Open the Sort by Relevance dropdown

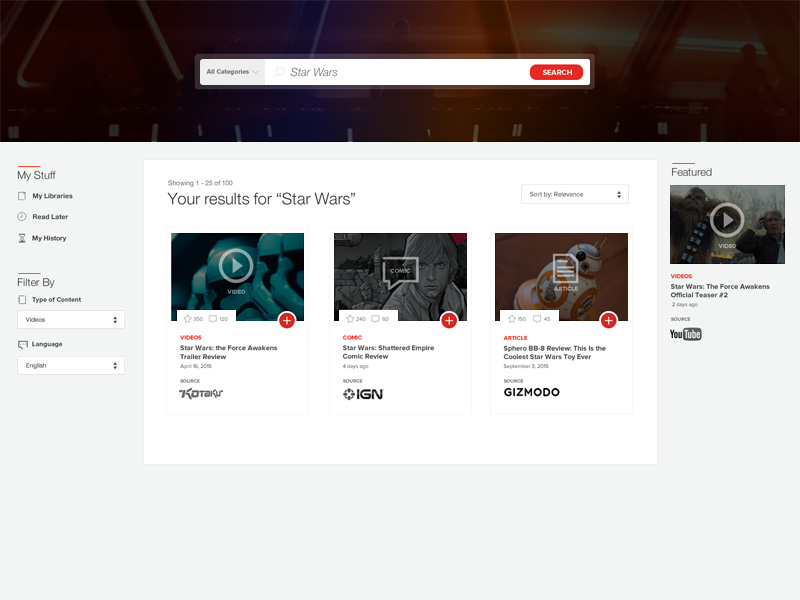pyautogui.click(x=574, y=194)
